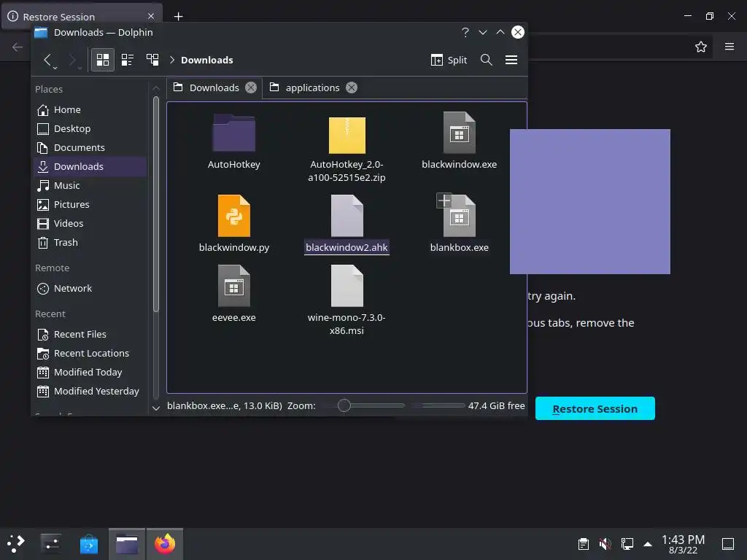Open back button history dropdown arrow

pos(55,68)
